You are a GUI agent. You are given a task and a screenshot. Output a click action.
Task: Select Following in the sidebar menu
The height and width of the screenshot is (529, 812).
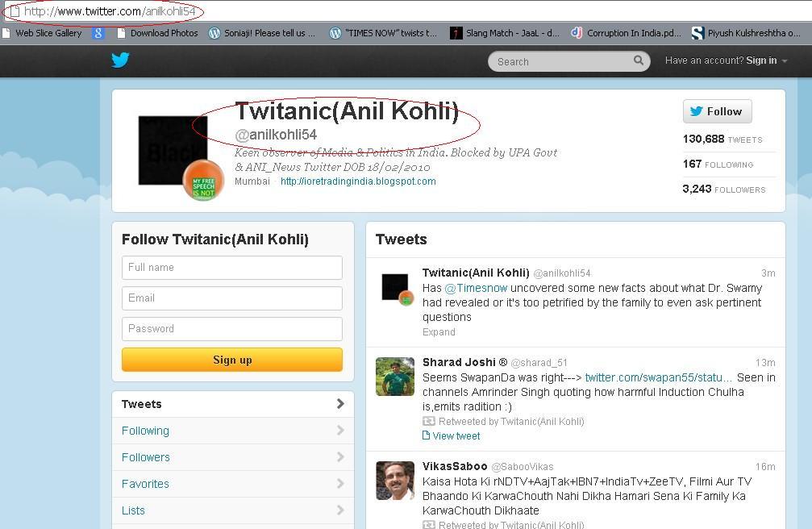pyautogui.click(x=233, y=431)
